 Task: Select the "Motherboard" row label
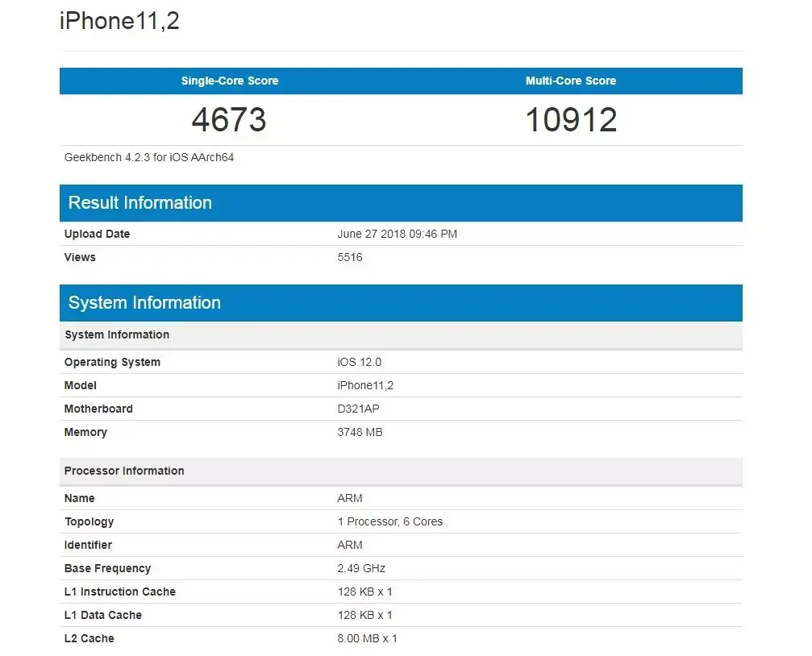pyautogui.click(x=98, y=409)
